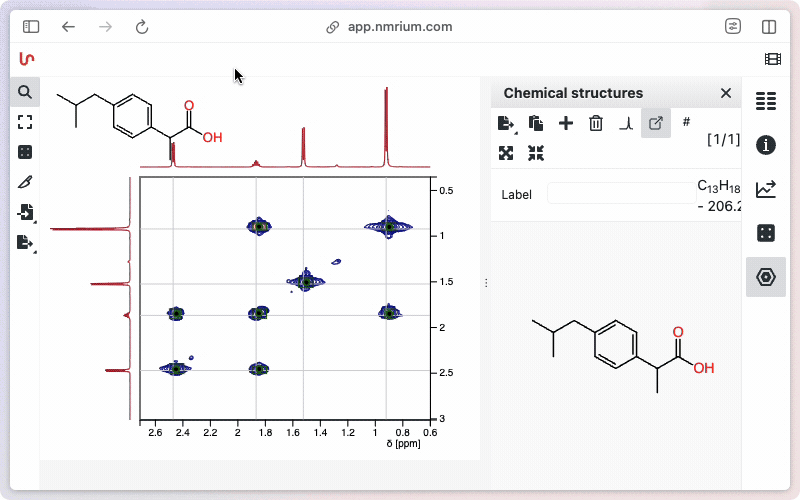Viewport: 800px width, 500px height.
Task: Select the brush/phase correction tool in left toolbar
Action: point(25,182)
